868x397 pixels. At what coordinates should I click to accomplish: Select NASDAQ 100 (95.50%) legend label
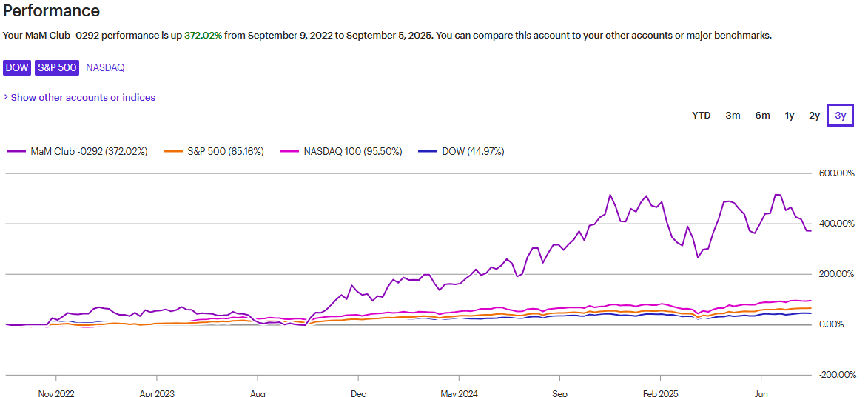[x=352, y=151]
